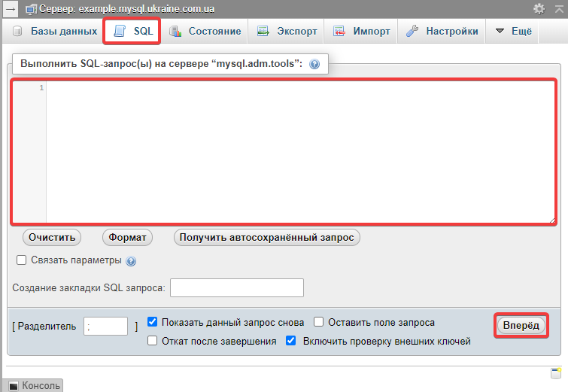Switch to the Экспорт tab
The width and height of the screenshot is (568, 392).
(x=287, y=32)
